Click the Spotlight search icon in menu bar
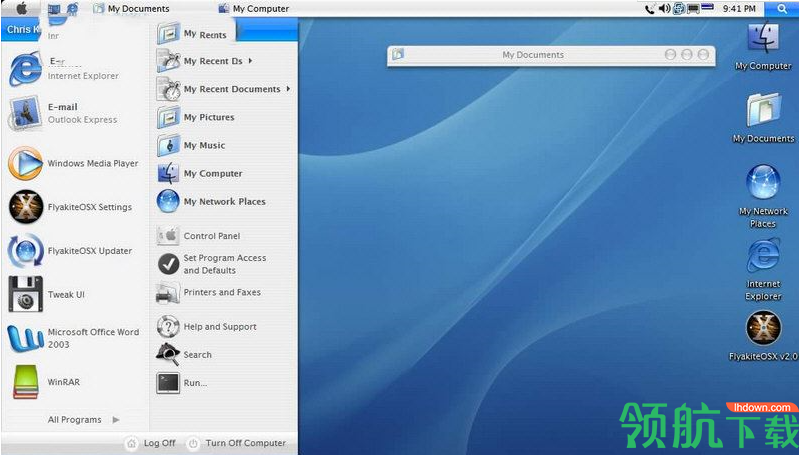 point(782,9)
